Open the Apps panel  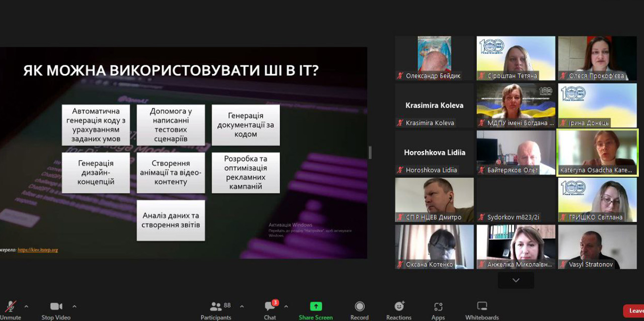click(x=438, y=309)
